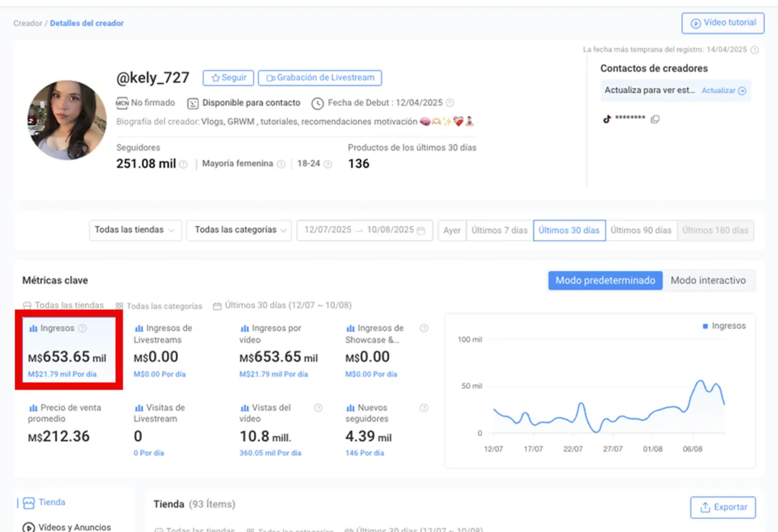Click the info icon beside earliest record date
778x532 pixels.
[x=755, y=49]
